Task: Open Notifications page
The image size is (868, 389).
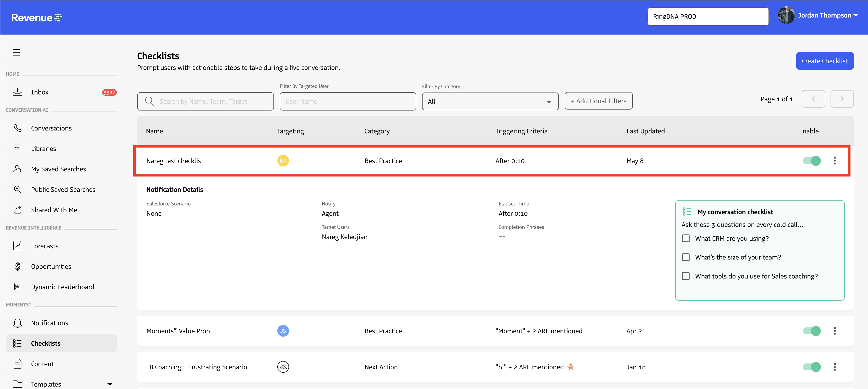Action: coord(50,323)
